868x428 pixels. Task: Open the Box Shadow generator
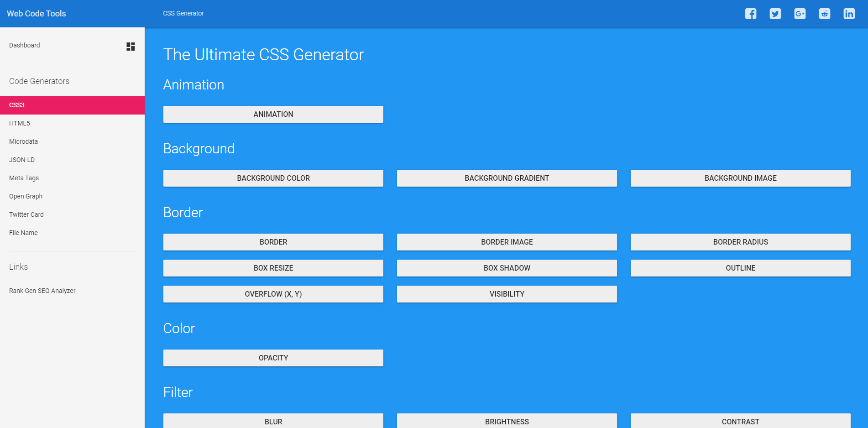click(507, 268)
